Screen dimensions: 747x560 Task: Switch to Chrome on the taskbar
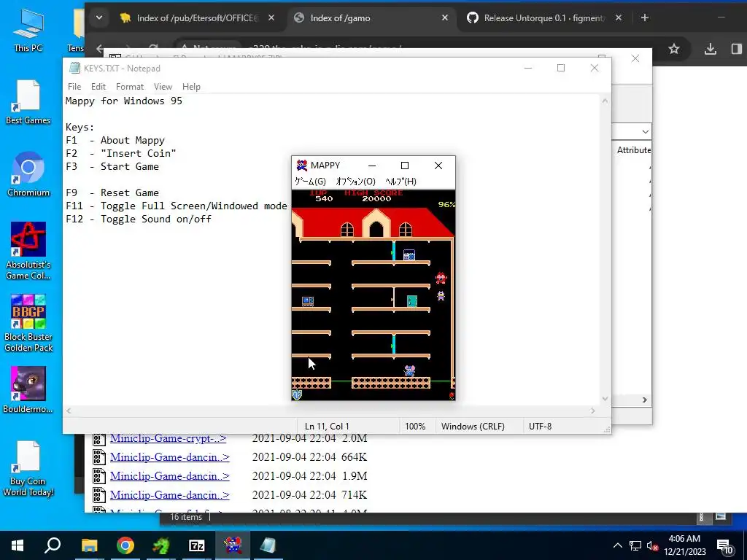pyautogui.click(x=125, y=545)
